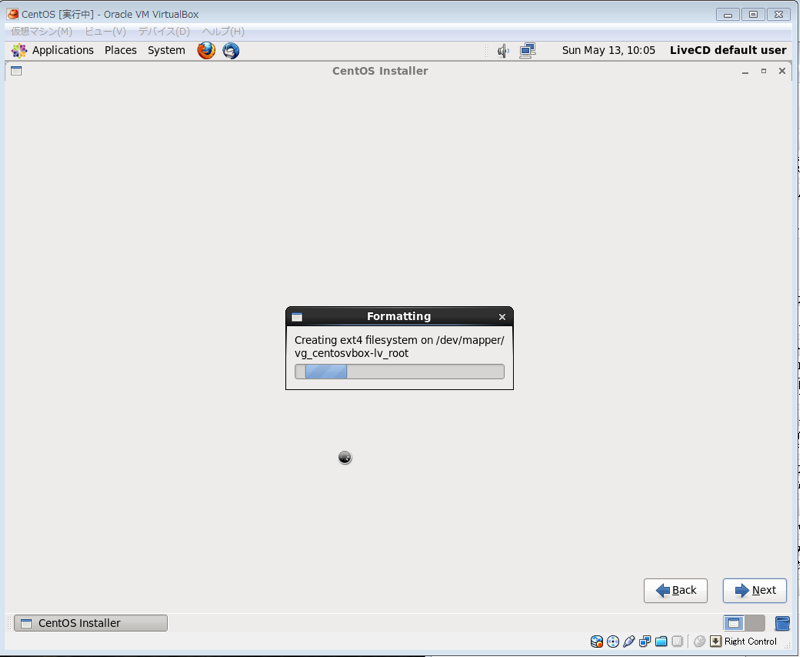Click the VirtualBox USB devices icon
This screenshot has width=800, height=657.
(629, 642)
